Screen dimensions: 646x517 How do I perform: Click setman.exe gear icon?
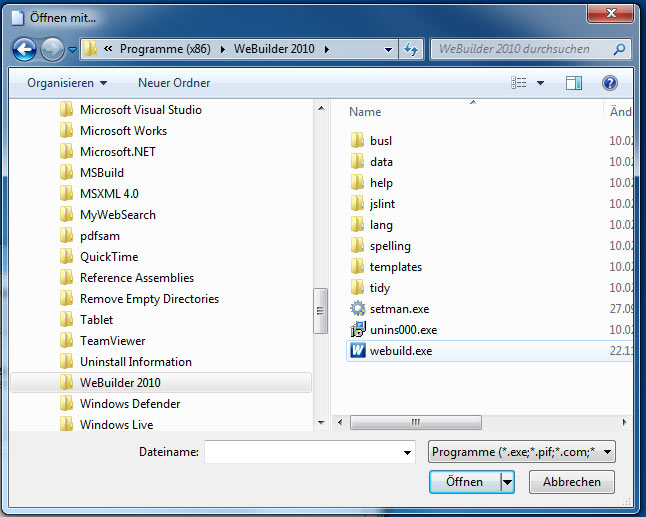358,309
